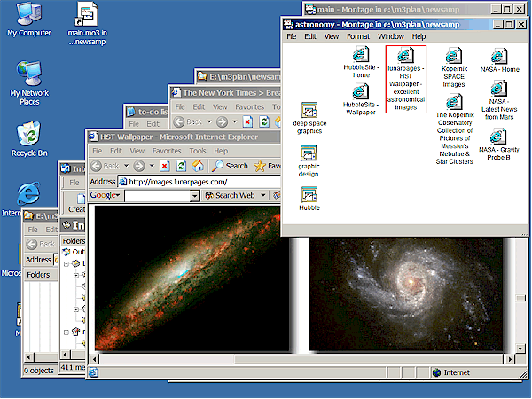Open Forward dropdown in New York Times window
The height and width of the screenshot is (399, 532).
(x=234, y=121)
